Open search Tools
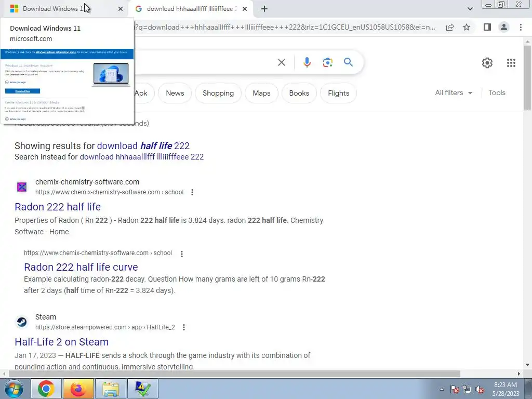The image size is (532, 399). 497,92
